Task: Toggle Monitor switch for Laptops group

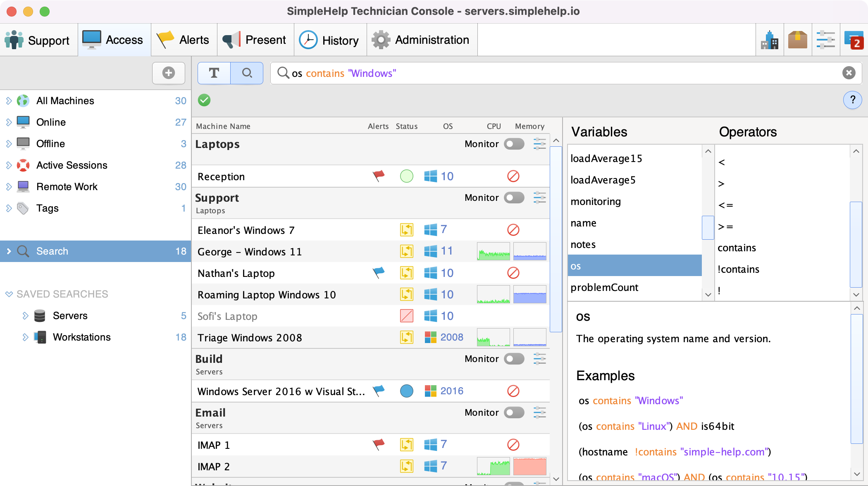Action: coord(514,144)
